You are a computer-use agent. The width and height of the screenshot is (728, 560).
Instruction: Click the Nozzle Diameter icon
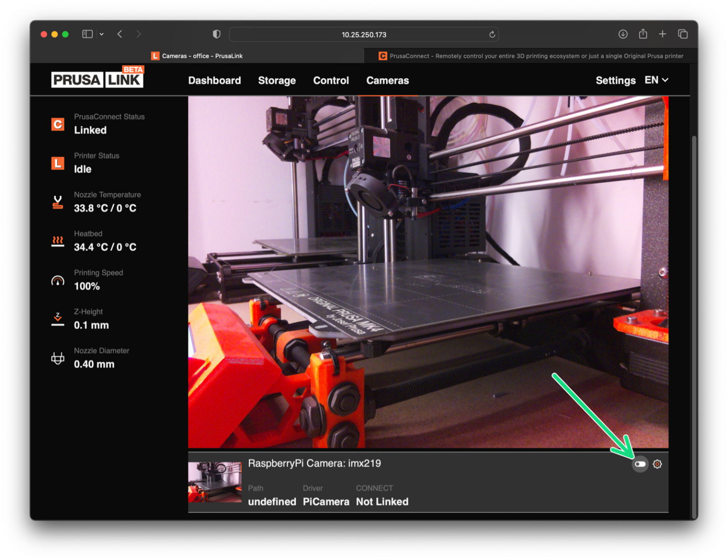57,358
